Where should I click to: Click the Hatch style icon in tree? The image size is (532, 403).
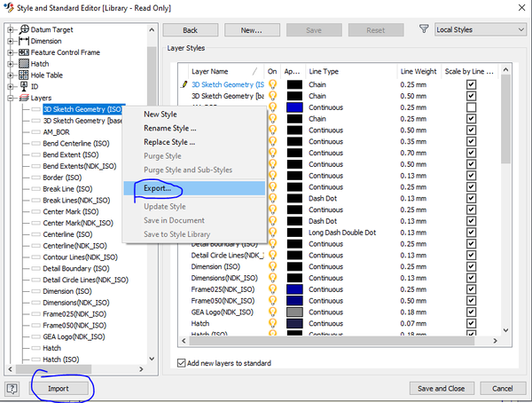point(24,64)
